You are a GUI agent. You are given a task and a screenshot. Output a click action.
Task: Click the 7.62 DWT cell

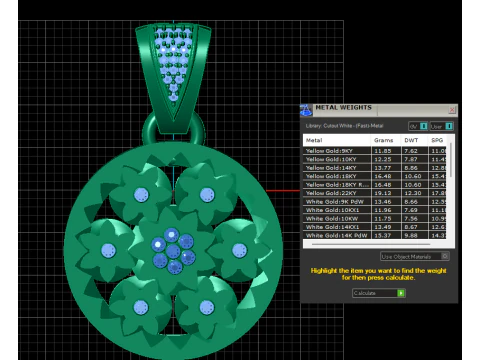(415, 151)
